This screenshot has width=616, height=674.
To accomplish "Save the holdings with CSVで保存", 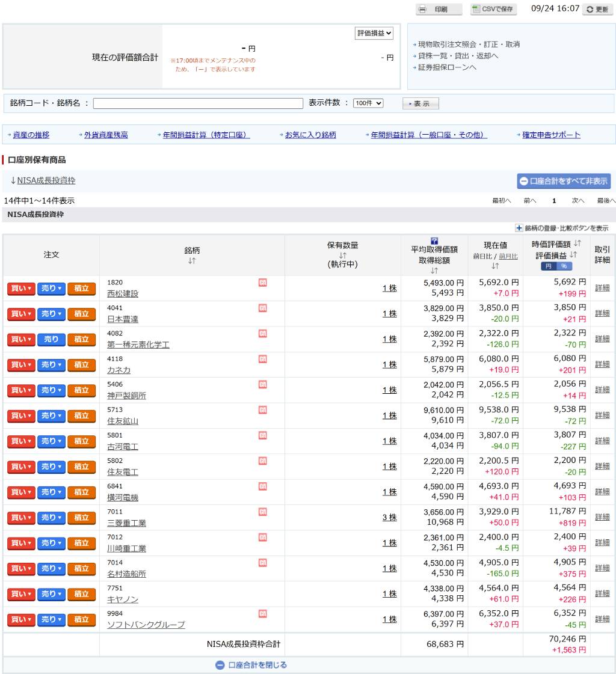I will [493, 9].
